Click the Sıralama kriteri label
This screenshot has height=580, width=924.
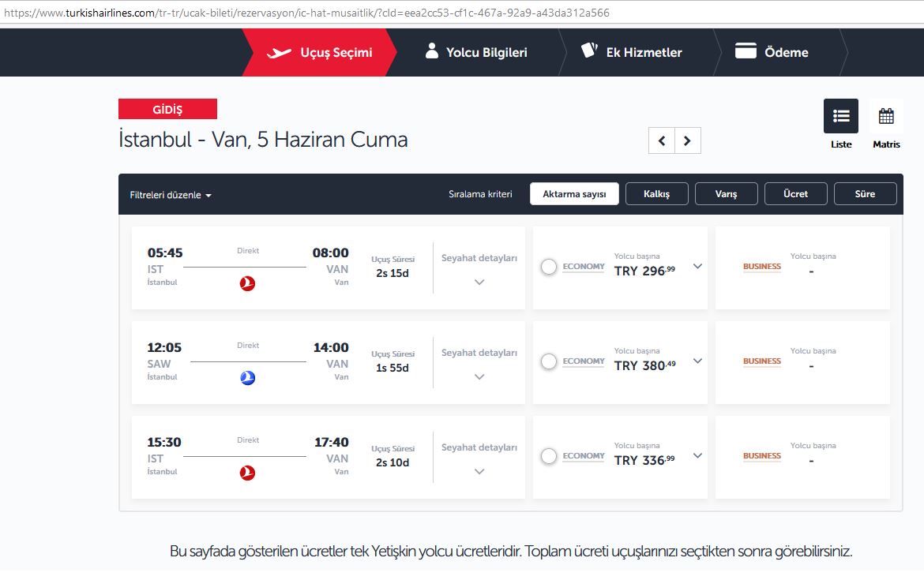[480, 194]
